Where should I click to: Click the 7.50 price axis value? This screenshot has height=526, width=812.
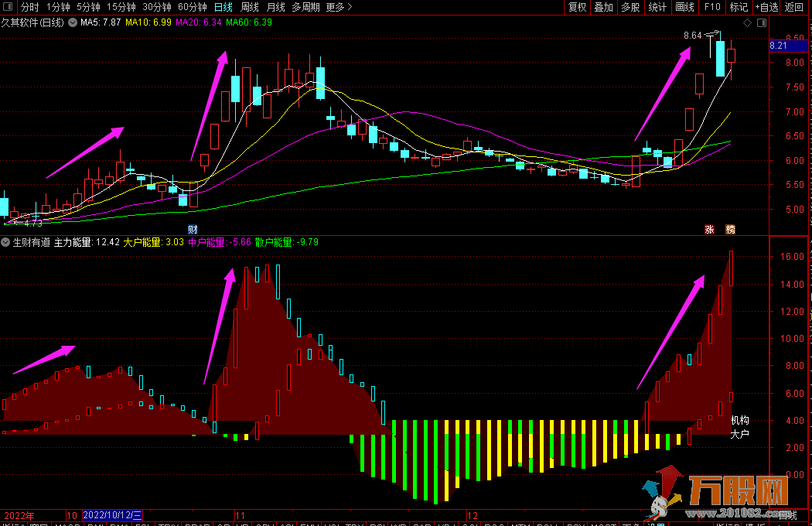coord(795,87)
